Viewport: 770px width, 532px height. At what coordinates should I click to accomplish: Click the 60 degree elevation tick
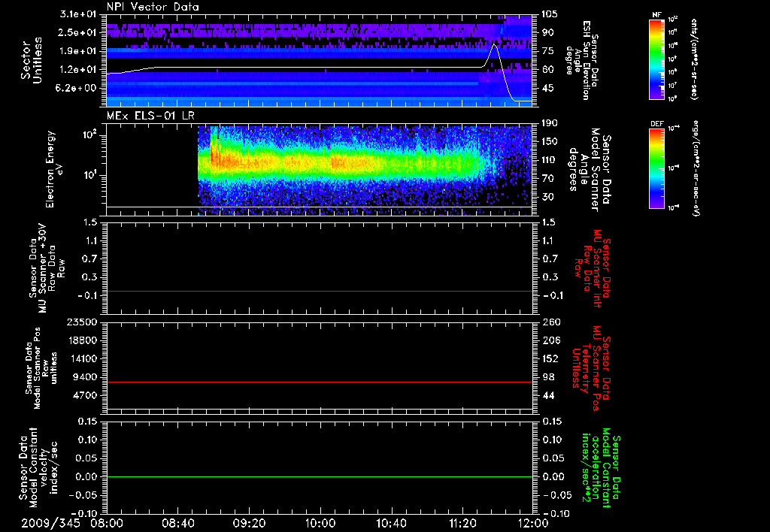click(x=547, y=70)
